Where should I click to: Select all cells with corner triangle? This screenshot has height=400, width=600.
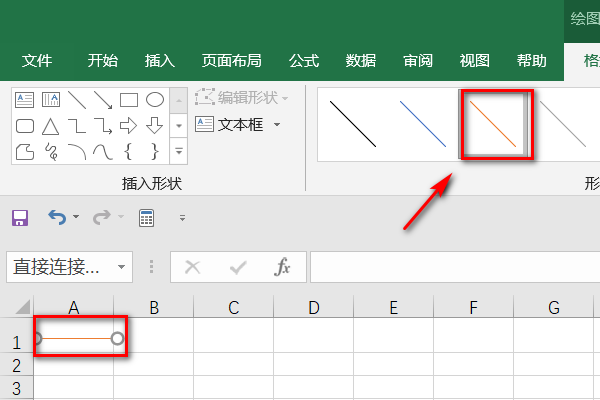22,307
